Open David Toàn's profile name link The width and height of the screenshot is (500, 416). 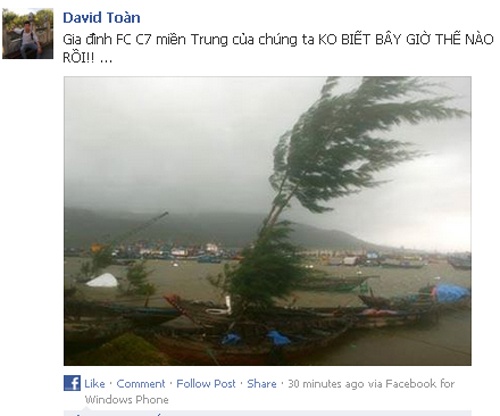coord(102,18)
